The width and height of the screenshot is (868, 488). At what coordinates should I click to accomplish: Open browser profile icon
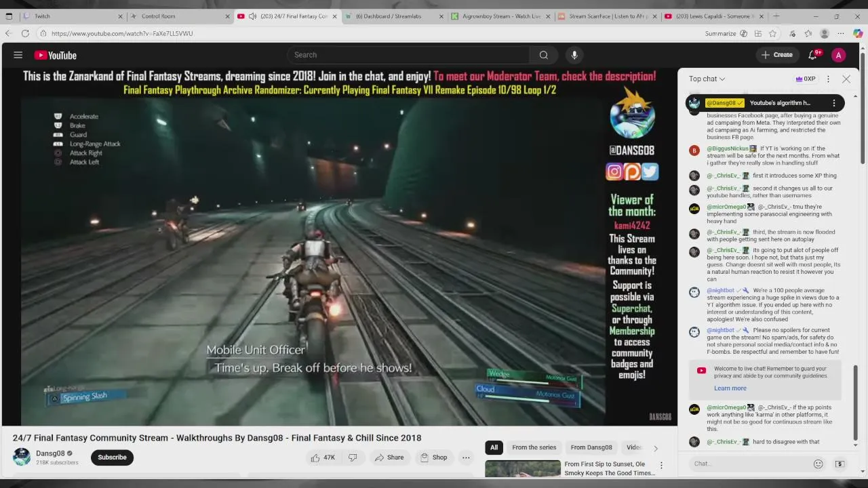[825, 33]
